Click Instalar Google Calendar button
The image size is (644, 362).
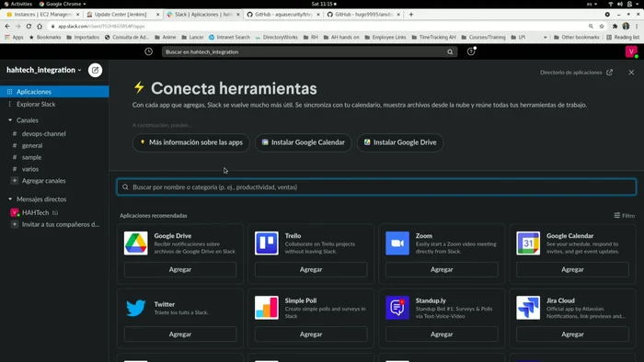point(303,142)
